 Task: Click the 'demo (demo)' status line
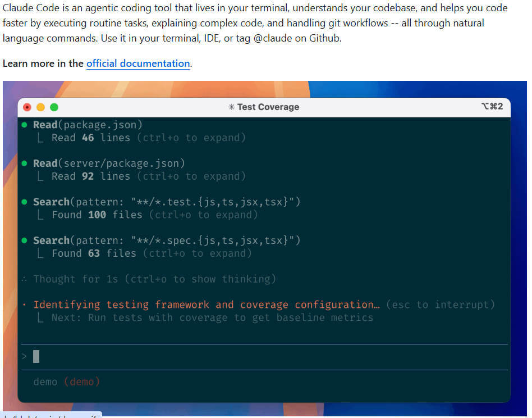tap(66, 382)
